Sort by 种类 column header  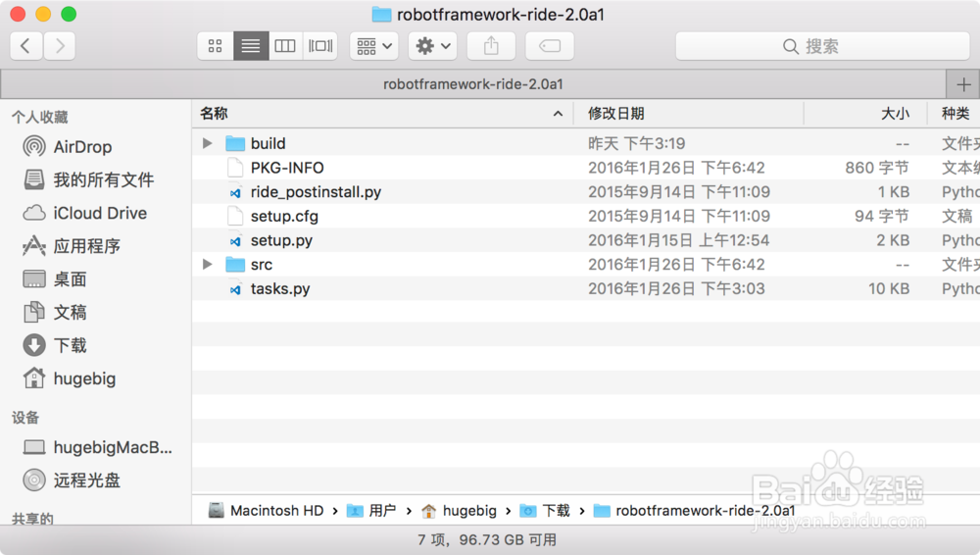[955, 113]
